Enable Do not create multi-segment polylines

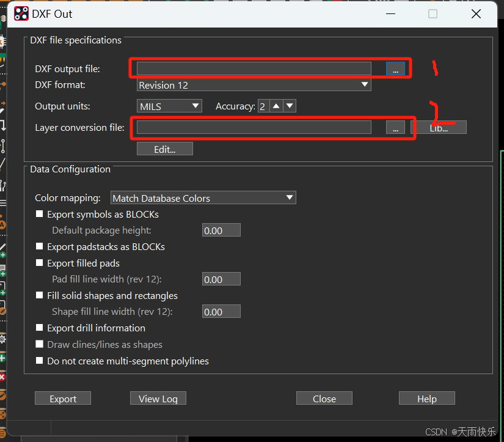[x=39, y=361]
